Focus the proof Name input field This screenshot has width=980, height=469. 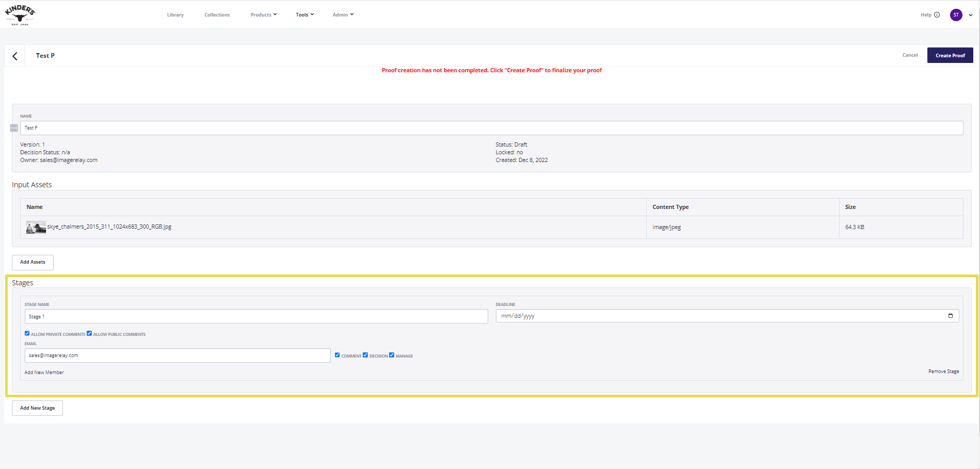(x=491, y=128)
